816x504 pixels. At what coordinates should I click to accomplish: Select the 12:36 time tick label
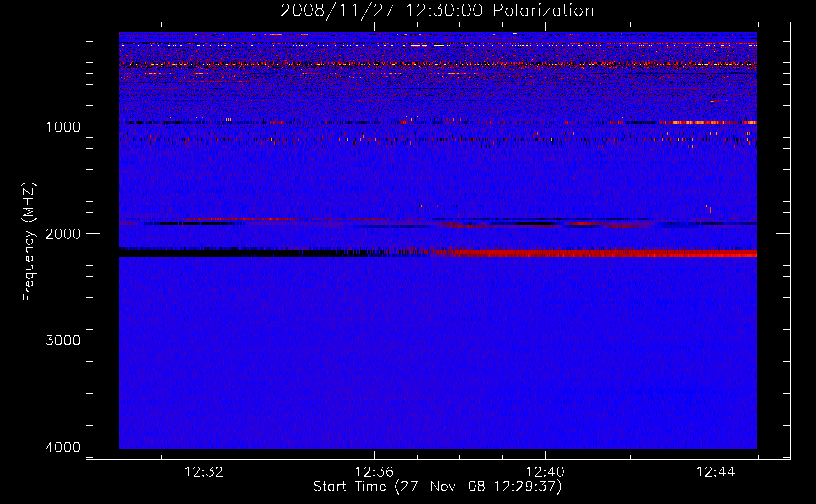pyautogui.click(x=374, y=472)
